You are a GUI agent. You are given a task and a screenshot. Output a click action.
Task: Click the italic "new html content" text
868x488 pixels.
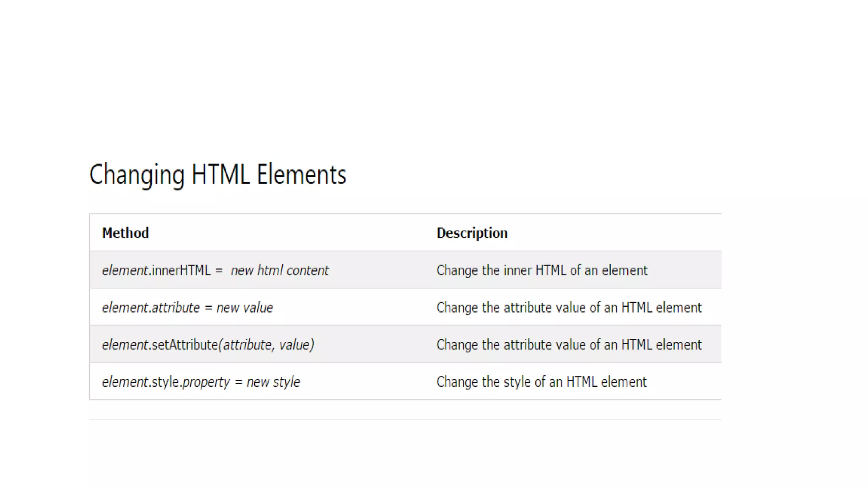[279, 270]
